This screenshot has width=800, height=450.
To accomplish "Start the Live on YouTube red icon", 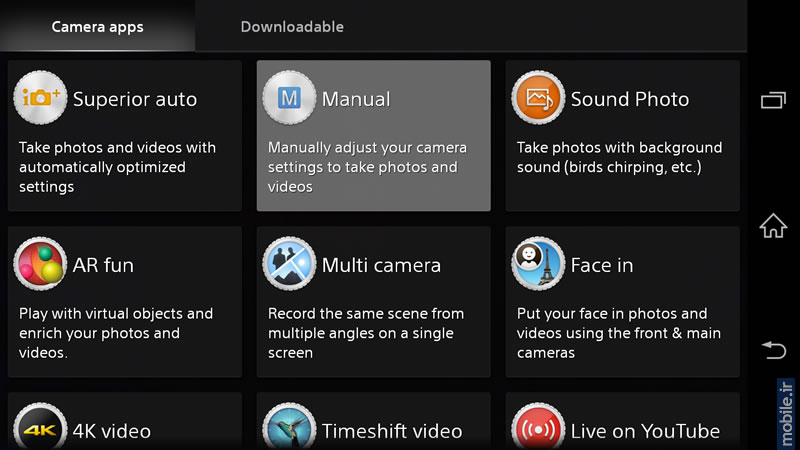I will [x=538, y=427].
